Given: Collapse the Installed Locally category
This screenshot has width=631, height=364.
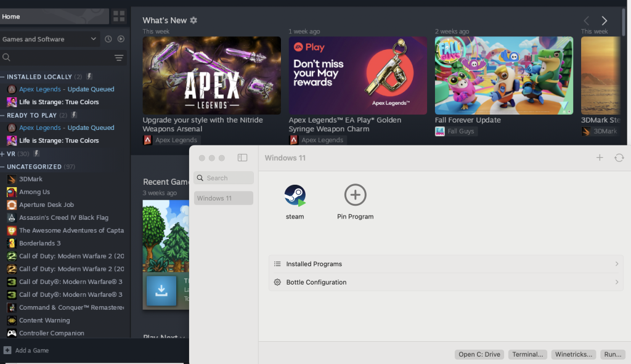Looking at the screenshot, I should point(3,77).
